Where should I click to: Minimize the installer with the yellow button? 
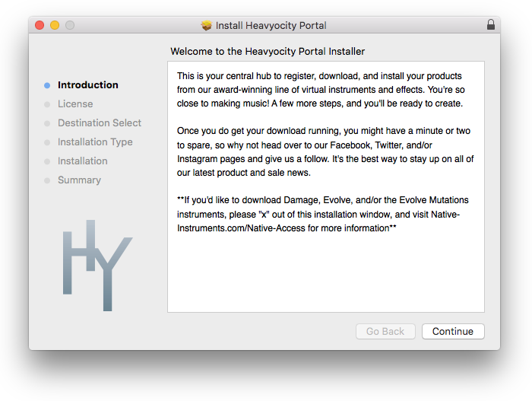click(55, 25)
